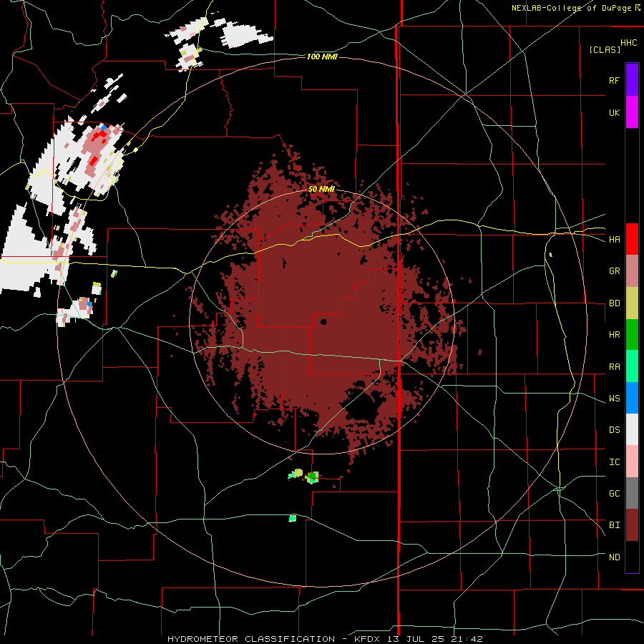Click the 'IC' legend label
The height and width of the screenshot is (644, 644).
pos(614,462)
